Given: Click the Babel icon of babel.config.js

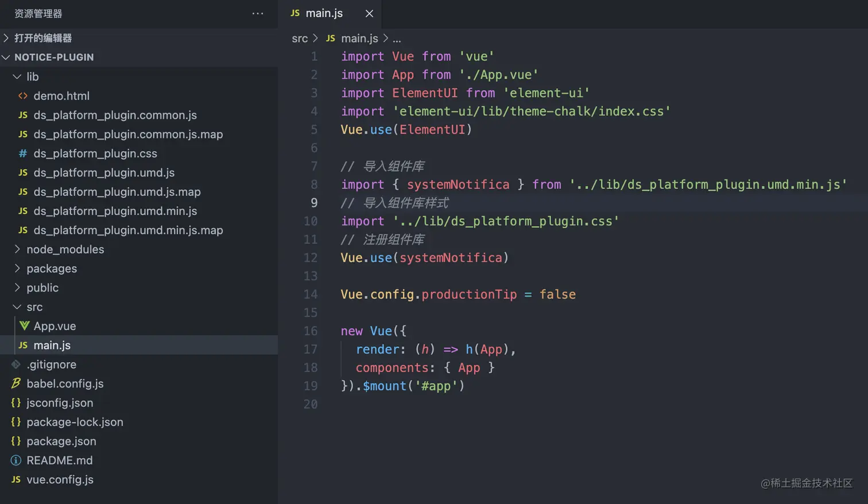Looking at the screenshot, I should click(x=16, y=383).
